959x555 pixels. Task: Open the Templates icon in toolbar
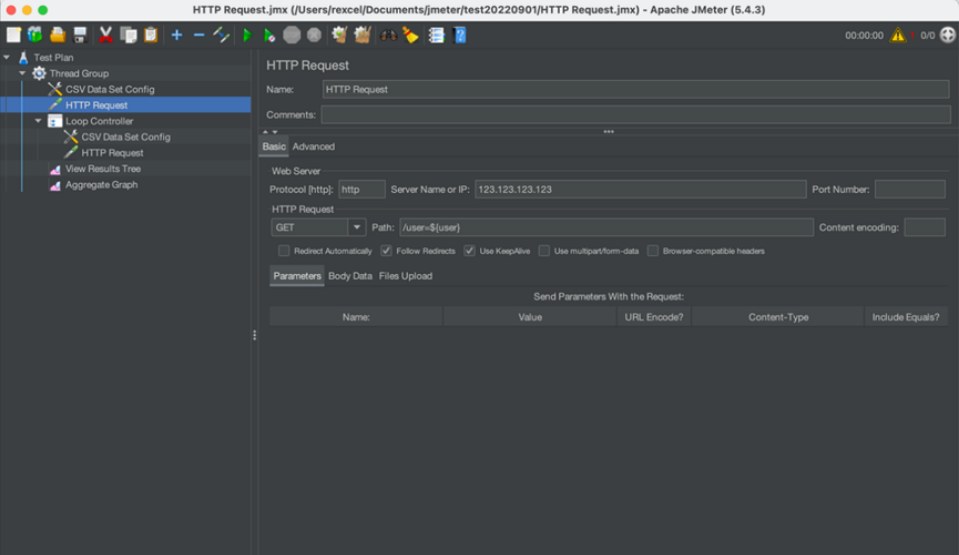pyautogui.click(x=35, y=35)
